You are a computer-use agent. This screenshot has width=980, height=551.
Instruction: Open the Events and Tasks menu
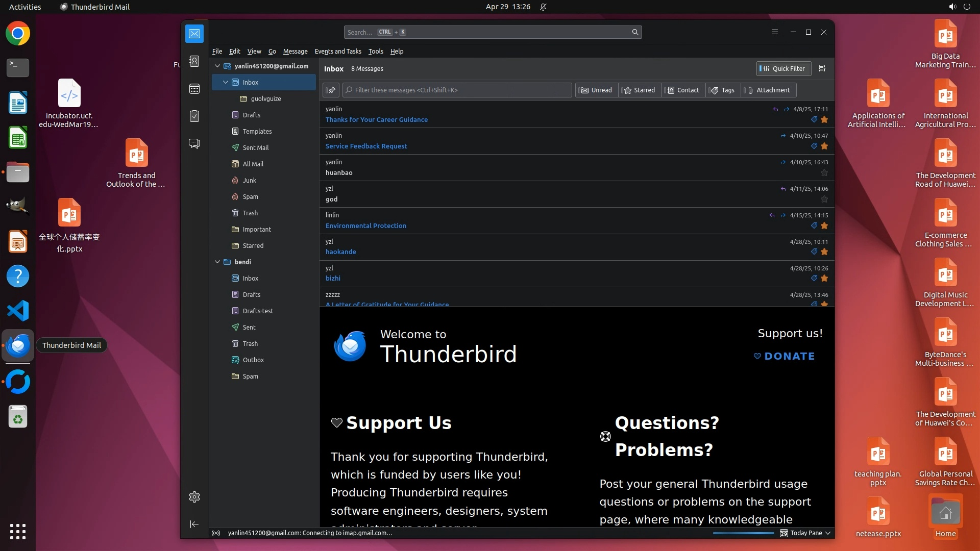coord(337,52)
